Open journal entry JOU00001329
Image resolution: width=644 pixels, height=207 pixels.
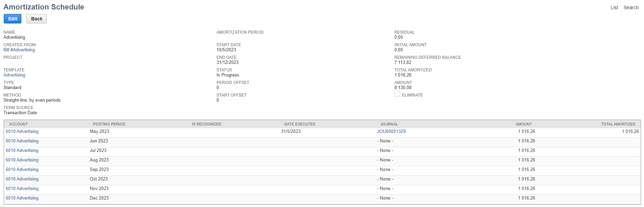click(391, 132)
